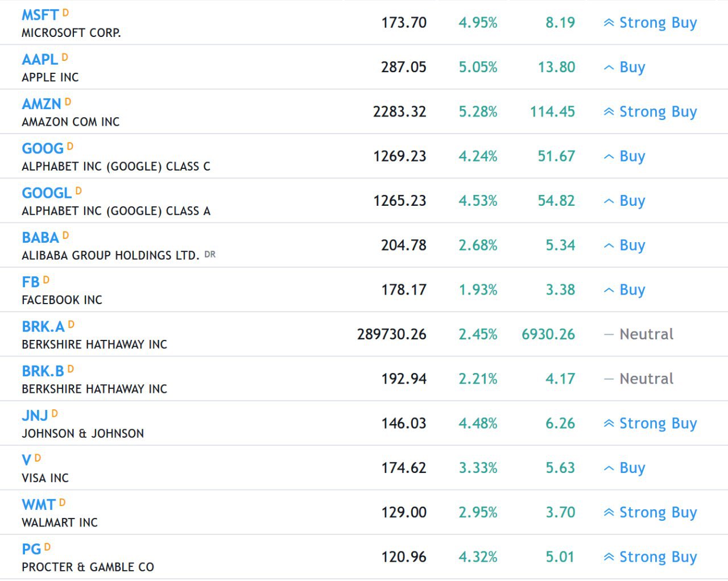The image size is (728, 581).
Task: Click the AMAZON COM INC company name
Action: click(71, 122)
